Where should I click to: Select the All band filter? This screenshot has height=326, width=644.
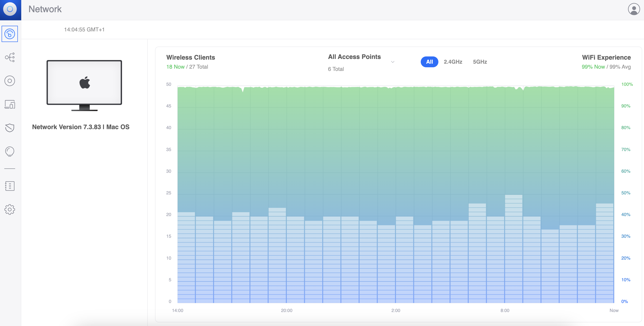(x=429, y=62)
